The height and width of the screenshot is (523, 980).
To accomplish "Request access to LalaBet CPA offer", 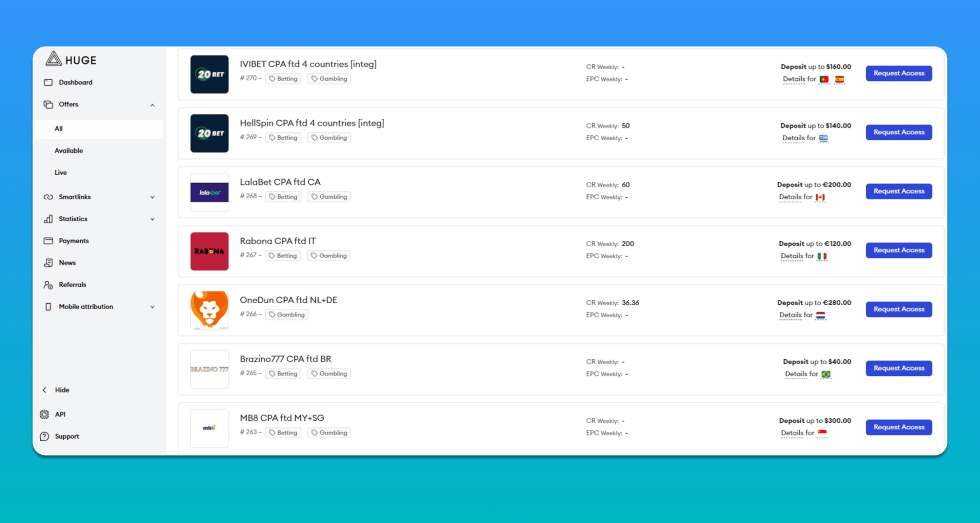I will (x=899, y=191).
